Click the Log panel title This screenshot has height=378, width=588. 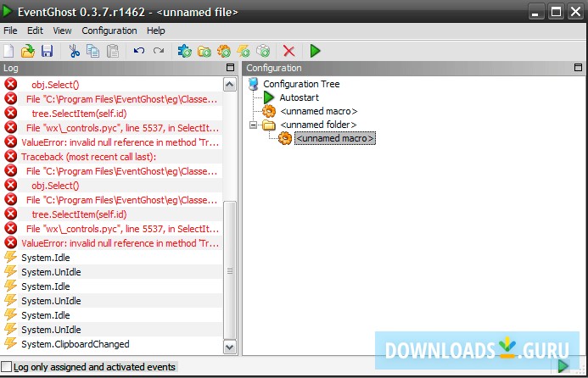point(11,68)
